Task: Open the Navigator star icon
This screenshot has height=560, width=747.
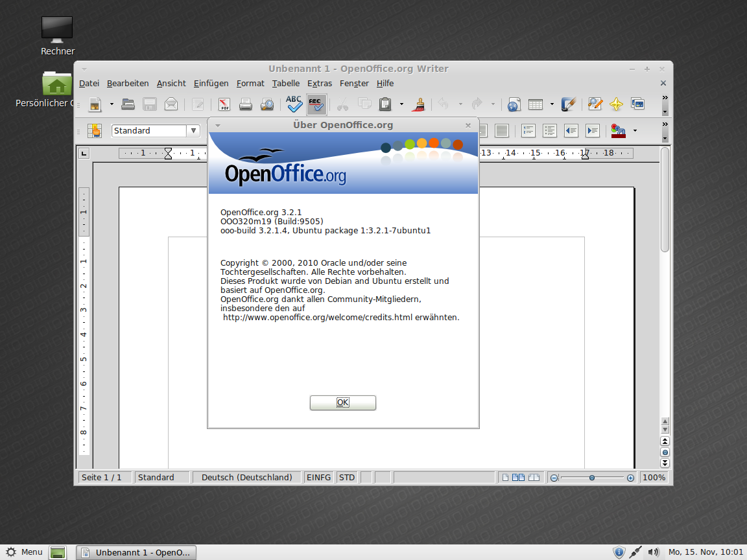Action: [x=616, y=104]
